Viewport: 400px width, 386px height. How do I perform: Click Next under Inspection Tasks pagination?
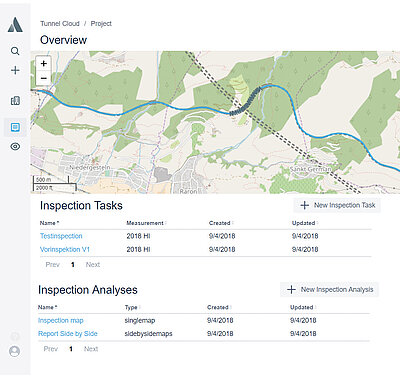click(x=93, y=265)
